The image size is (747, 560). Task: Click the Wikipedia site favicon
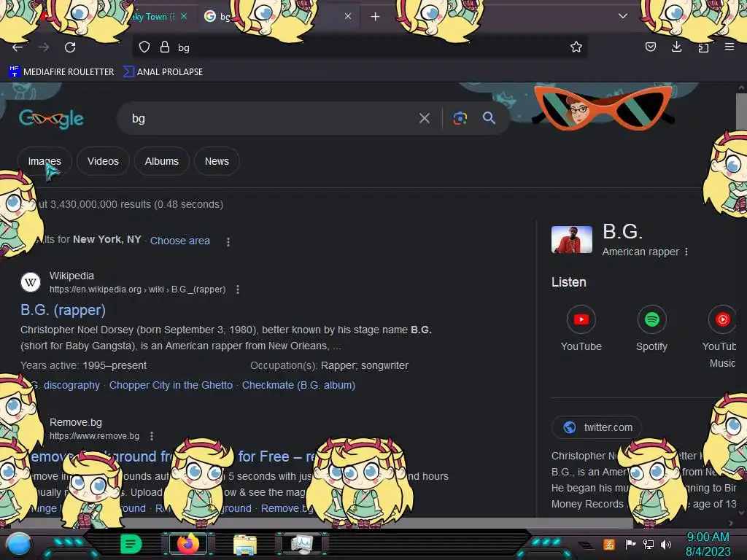[31, 282]
